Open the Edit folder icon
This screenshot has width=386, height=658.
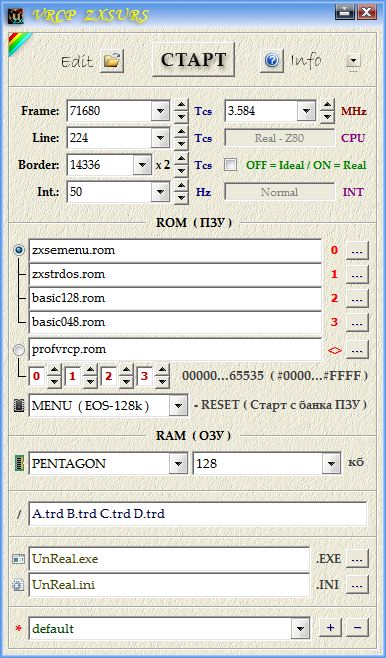pyautogui.click(x=112, y=61)
